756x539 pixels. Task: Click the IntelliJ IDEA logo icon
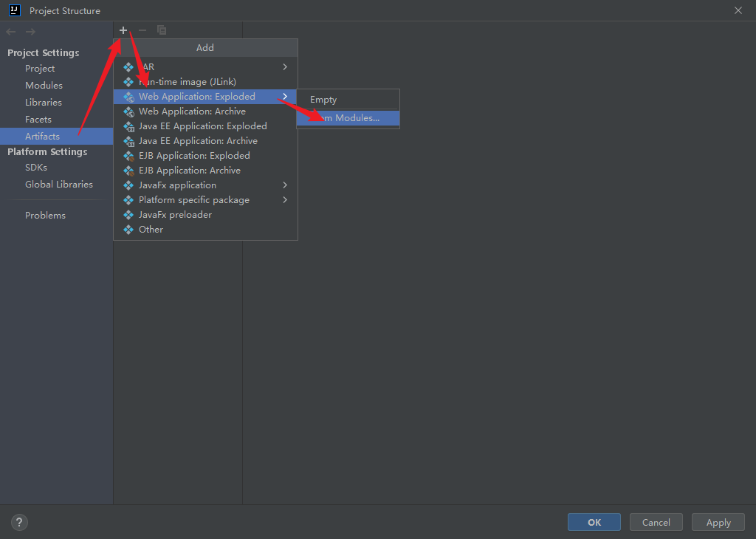click(15, 10)
